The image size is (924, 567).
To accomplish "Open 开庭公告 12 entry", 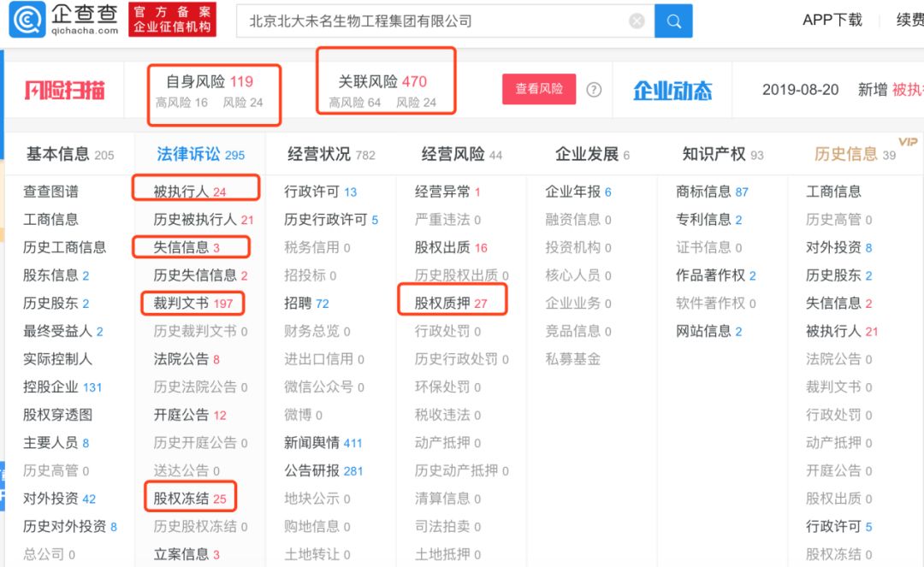I will pyautogui.click(x=190, y=415).
